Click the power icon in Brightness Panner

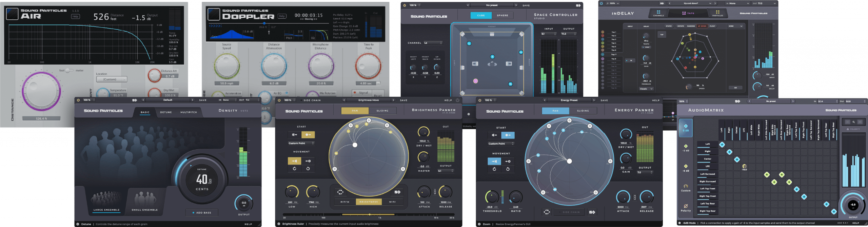click(279, 100)
